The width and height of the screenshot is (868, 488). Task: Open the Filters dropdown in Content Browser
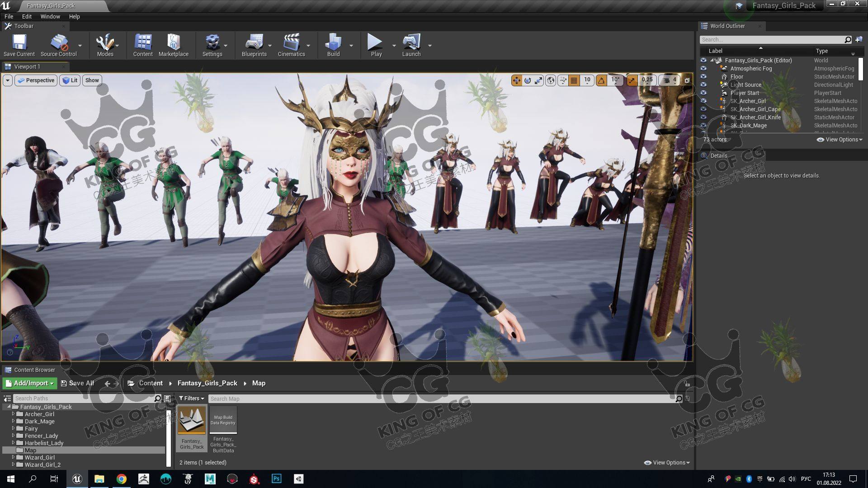point(191,399)
